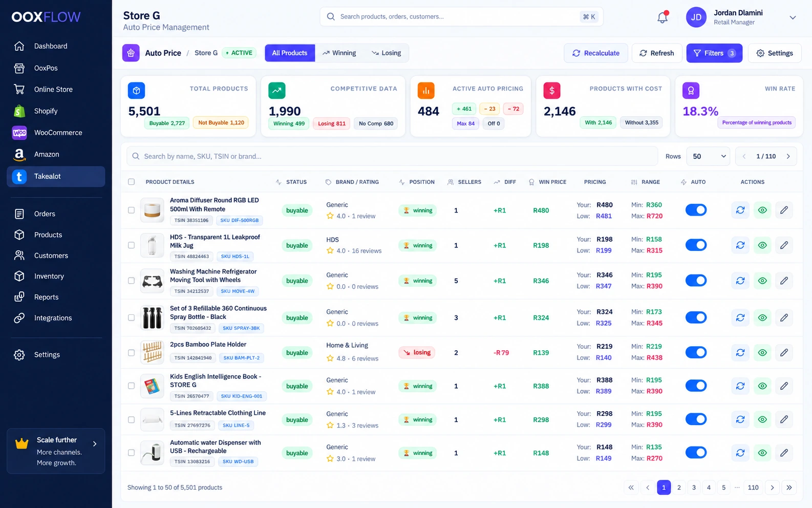812x508 pixels.
Task: Click the Refresh button
Action: click(657, 53)
